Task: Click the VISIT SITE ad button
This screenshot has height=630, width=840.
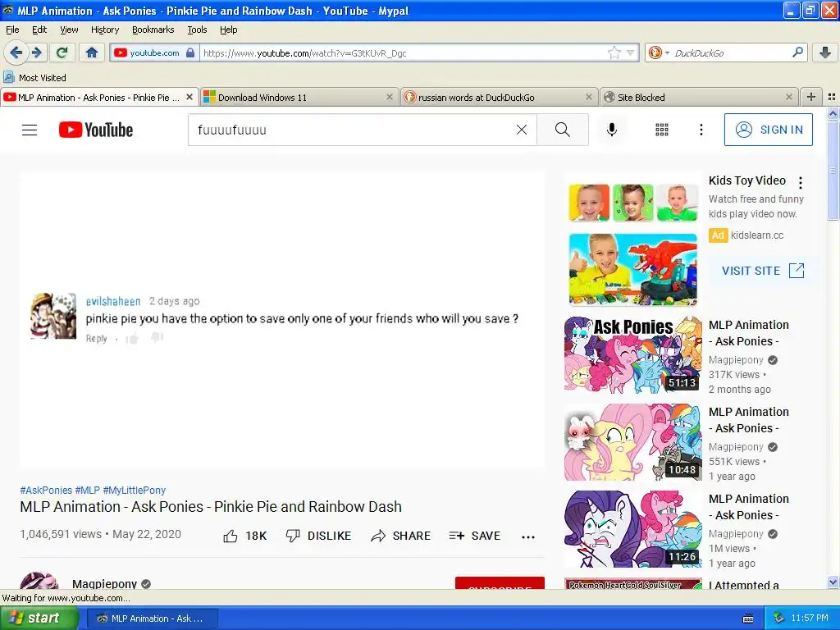Action: pos(764,271)
